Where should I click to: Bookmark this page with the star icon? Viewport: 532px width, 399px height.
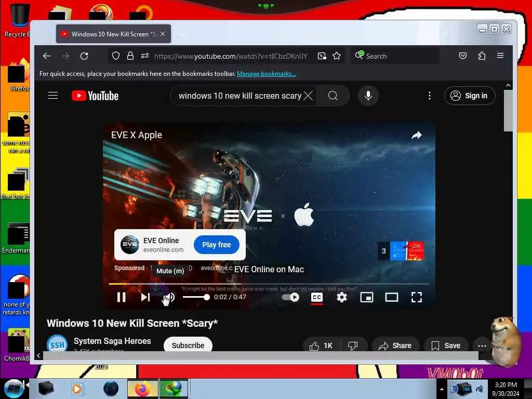[x=337, y=56]
